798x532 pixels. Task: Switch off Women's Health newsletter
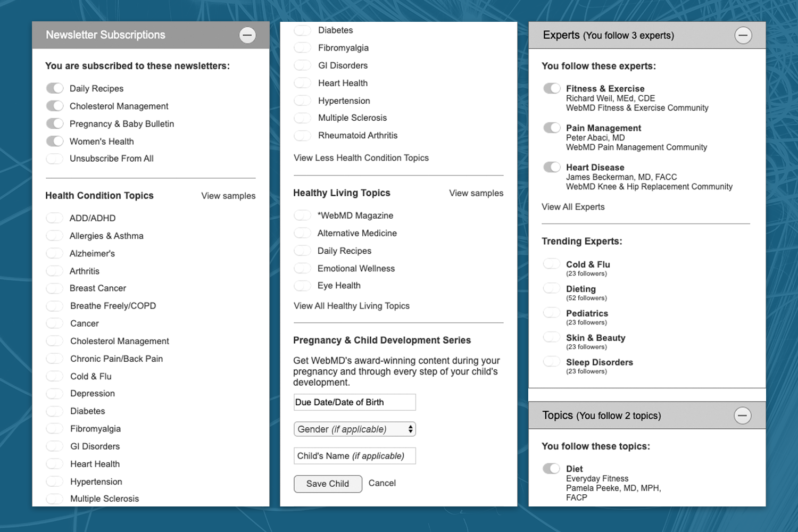click(55, 141)
